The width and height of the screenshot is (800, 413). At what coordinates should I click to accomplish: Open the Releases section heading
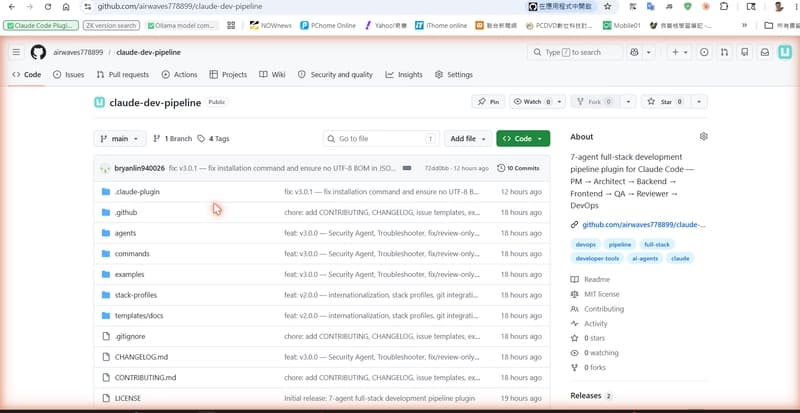click(585, 396)
